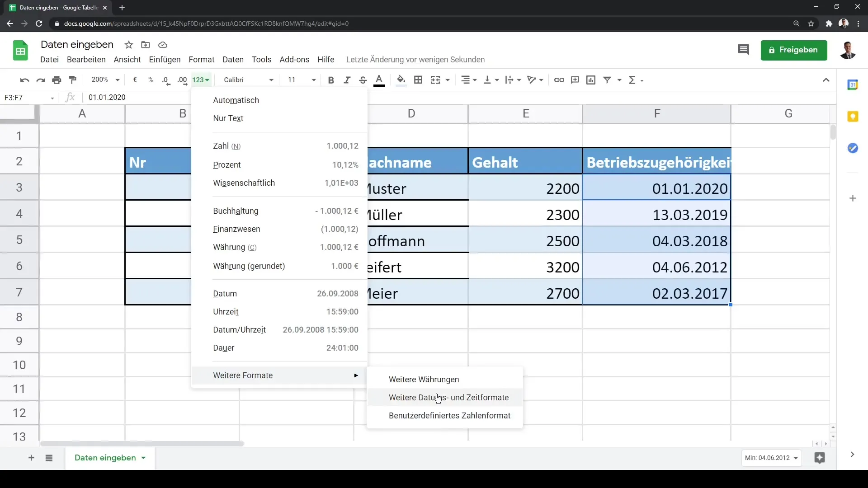Viewport: 868px width, 488px height.
Task: Insert link via chain icon
Action: pyautogui.click(x=559, y=80)
